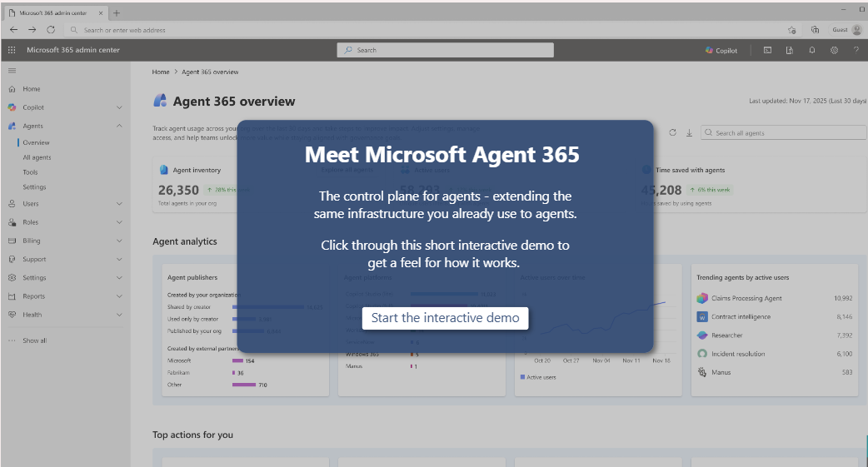Open the Cloud Shell terminal icon
Image resolution: width=868 pixels, height=467 pixels.
click(x=767, y=50)
